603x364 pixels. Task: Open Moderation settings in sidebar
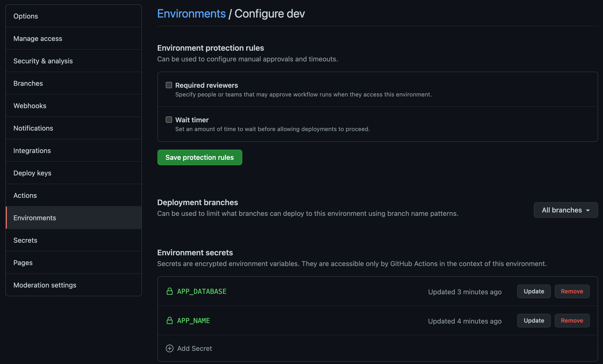45,285
